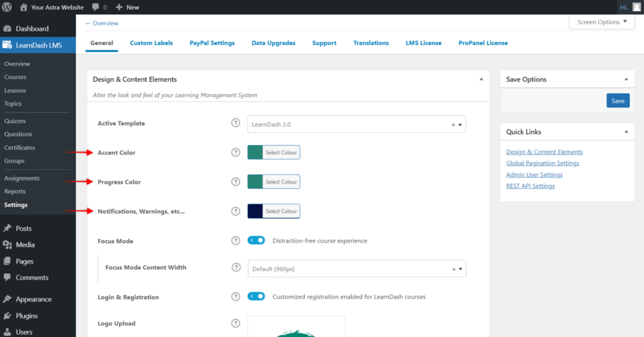
Task: Click help icon next to Active Template
Action: 235,123
